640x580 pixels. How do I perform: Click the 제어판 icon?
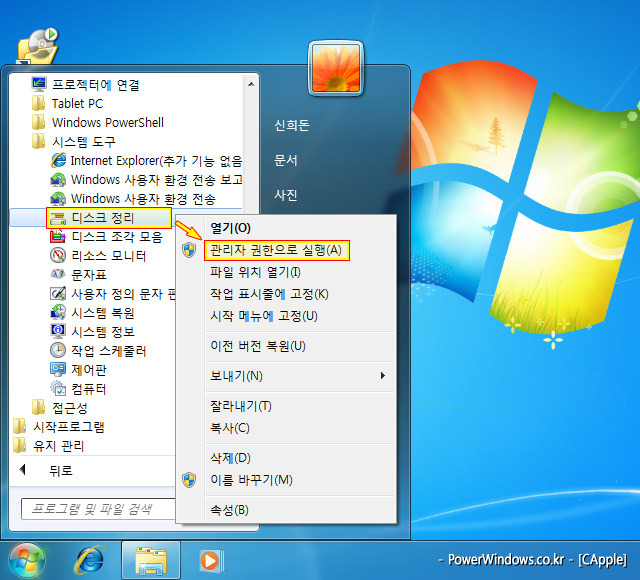point(58,369)
